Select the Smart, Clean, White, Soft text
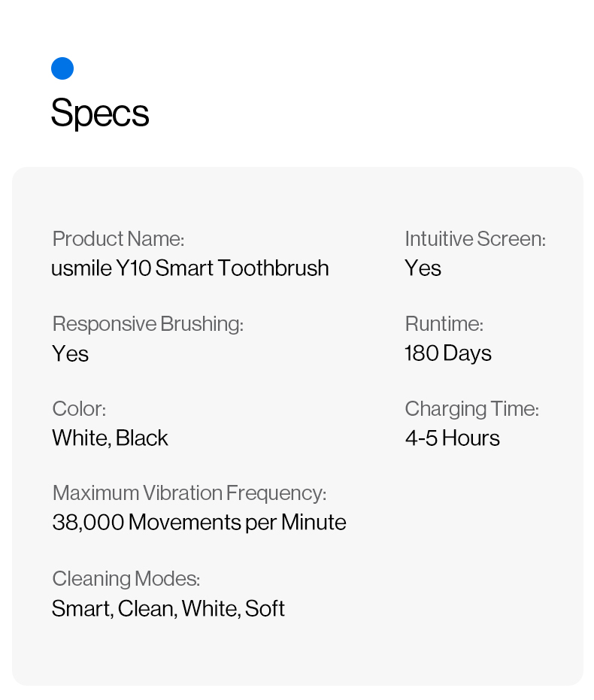 pyautogui.click(x=168, y=608)
